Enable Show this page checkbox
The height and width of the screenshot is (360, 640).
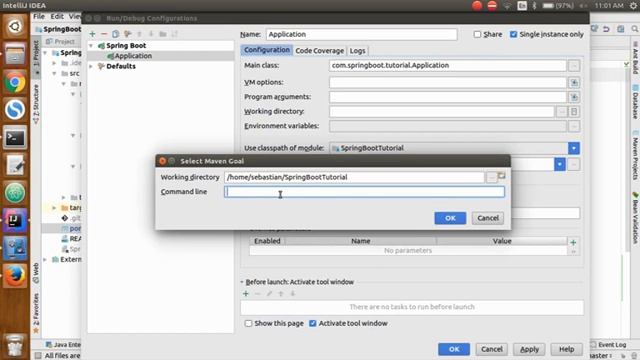pyautogui.click(x=248, y=323)
